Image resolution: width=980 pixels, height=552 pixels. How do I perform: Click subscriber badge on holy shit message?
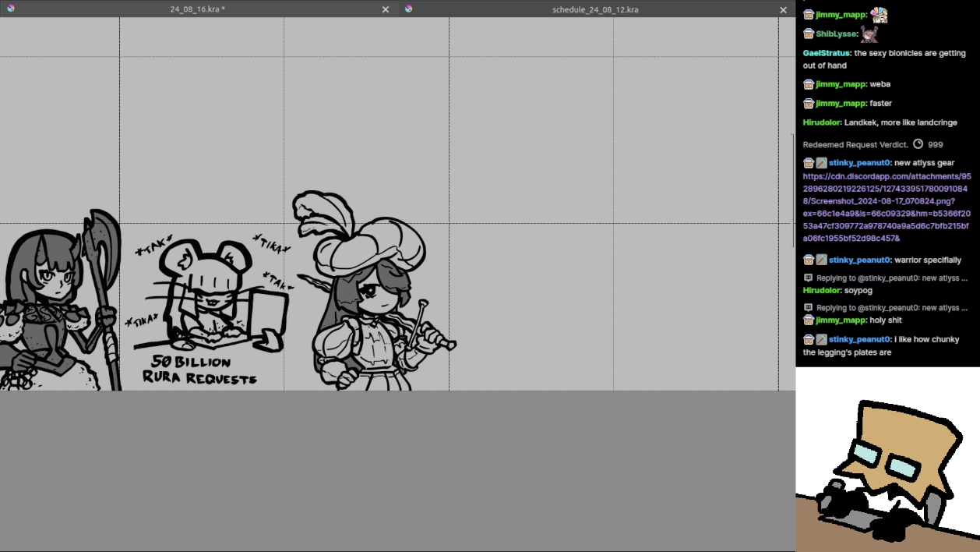click(x=809, y=320)
